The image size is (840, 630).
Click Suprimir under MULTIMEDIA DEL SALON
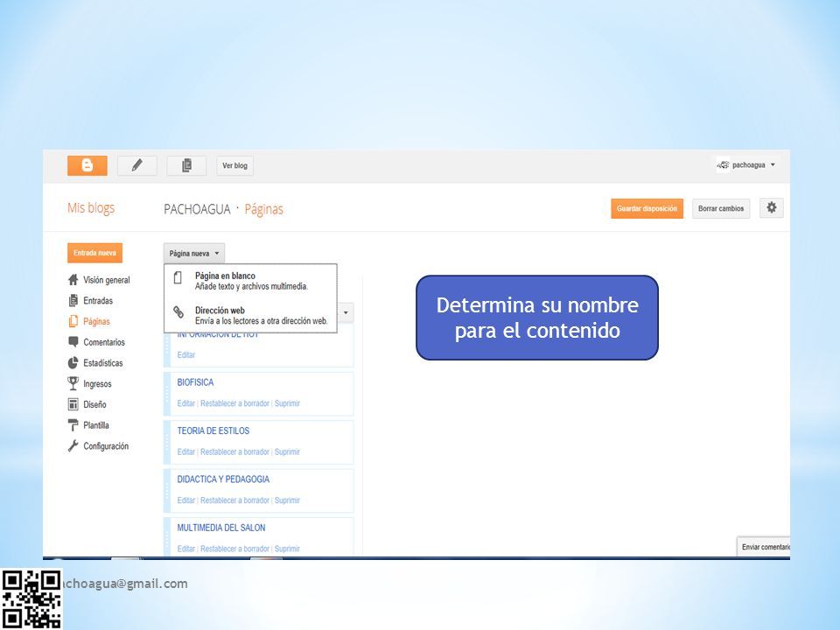[x=287, y=549]
